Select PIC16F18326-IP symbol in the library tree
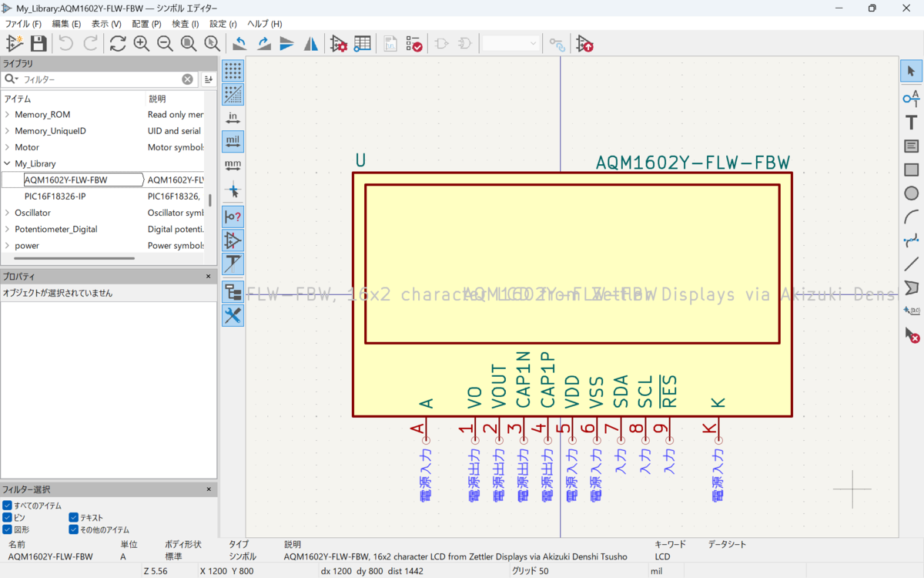Viewport: 924px width, 578px height. coord(55,197)
